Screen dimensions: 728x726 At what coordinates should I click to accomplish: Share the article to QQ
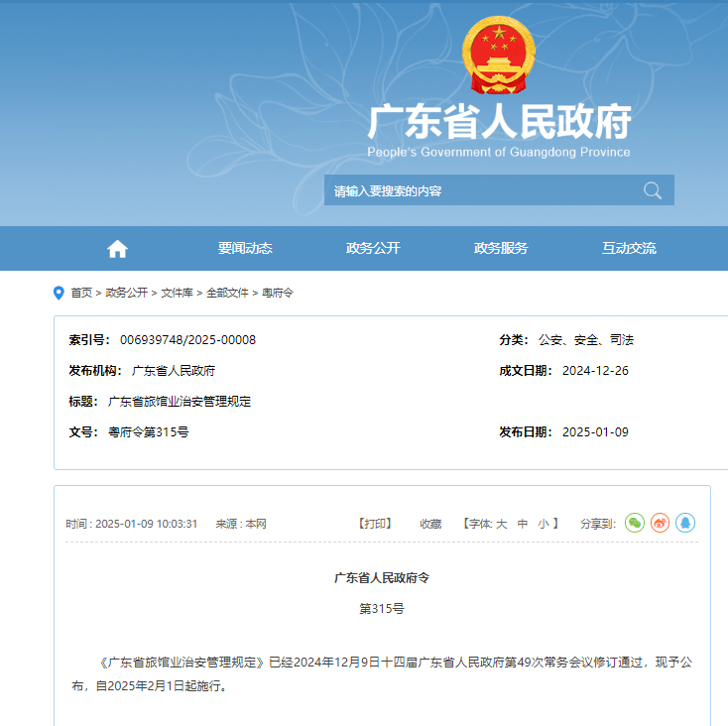tap(685, 523)
